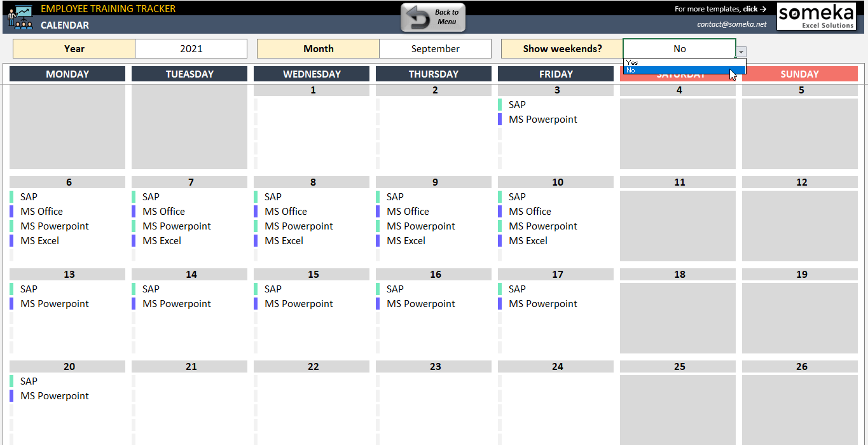Screen dimensions: 868x445
Task: Click the Back to Menu button
Action: point(433,17)
